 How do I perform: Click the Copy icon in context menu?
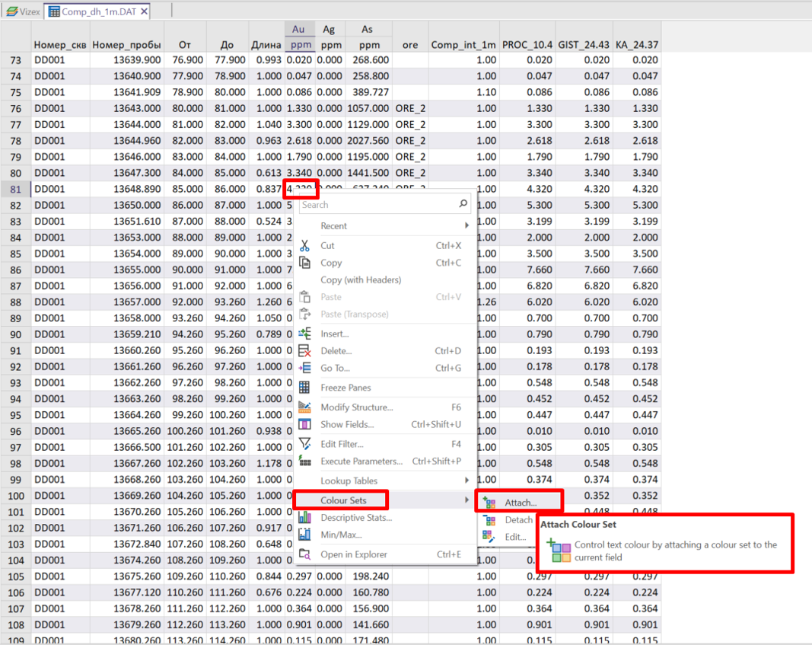coord(305,263)
